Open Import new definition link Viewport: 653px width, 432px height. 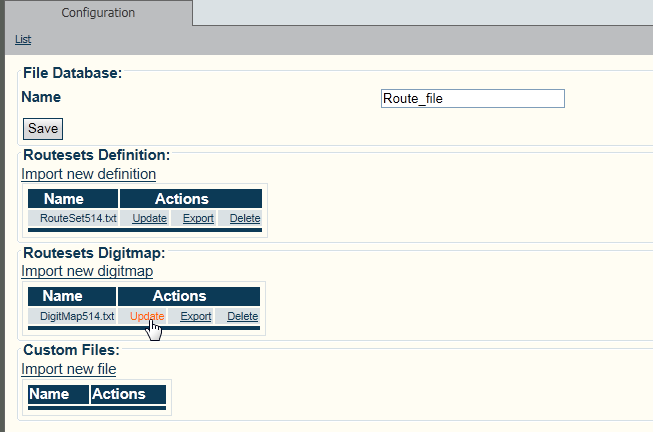click(x=88, y=174)
